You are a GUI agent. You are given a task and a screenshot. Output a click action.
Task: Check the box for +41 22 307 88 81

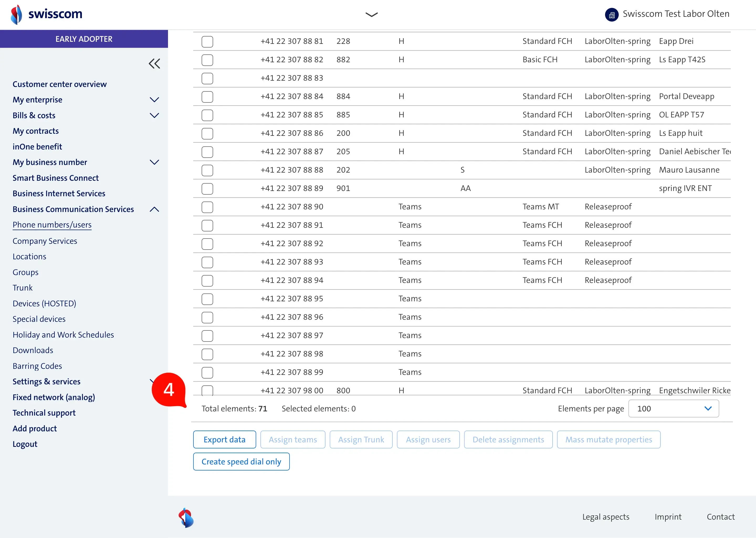click(x=207, y=42)
